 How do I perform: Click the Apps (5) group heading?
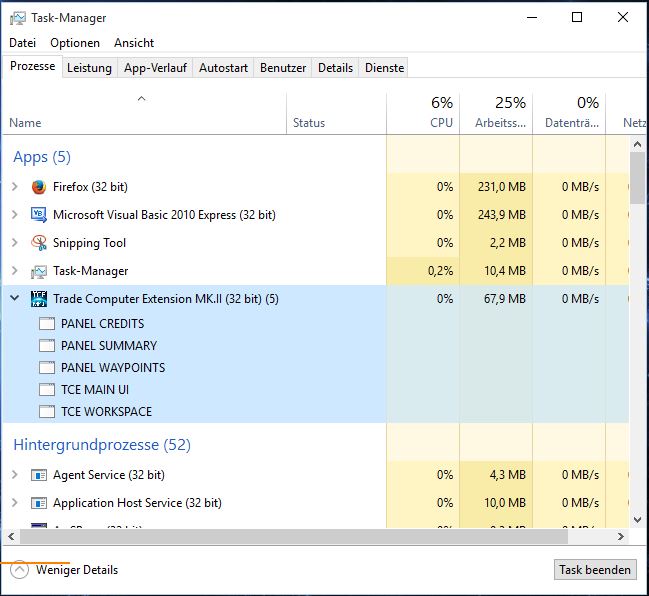coord(42,157)
